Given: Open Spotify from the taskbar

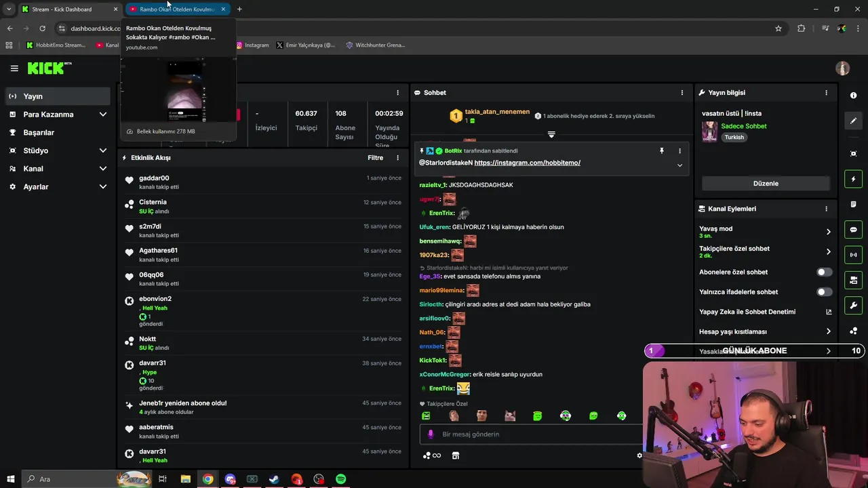Looking at the screenshot, I should point(341,479).
